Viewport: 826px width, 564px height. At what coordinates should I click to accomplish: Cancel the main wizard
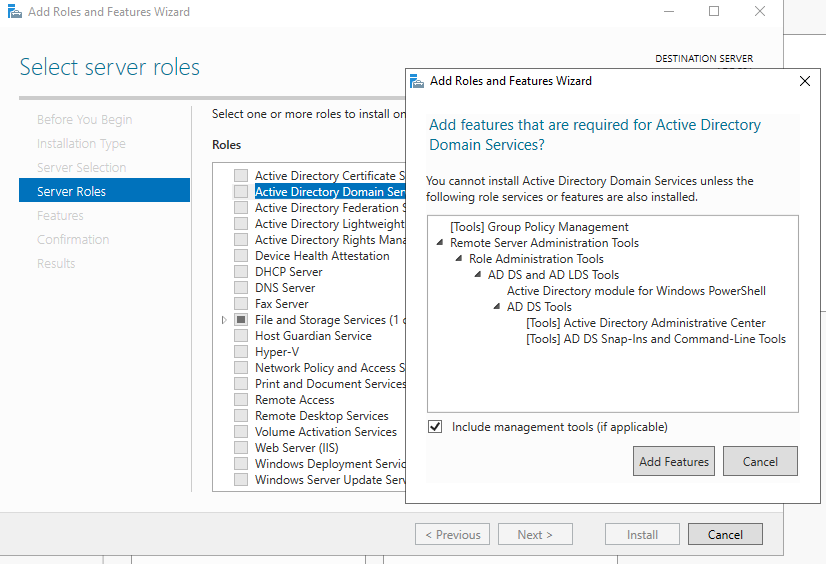coord(725,535)
